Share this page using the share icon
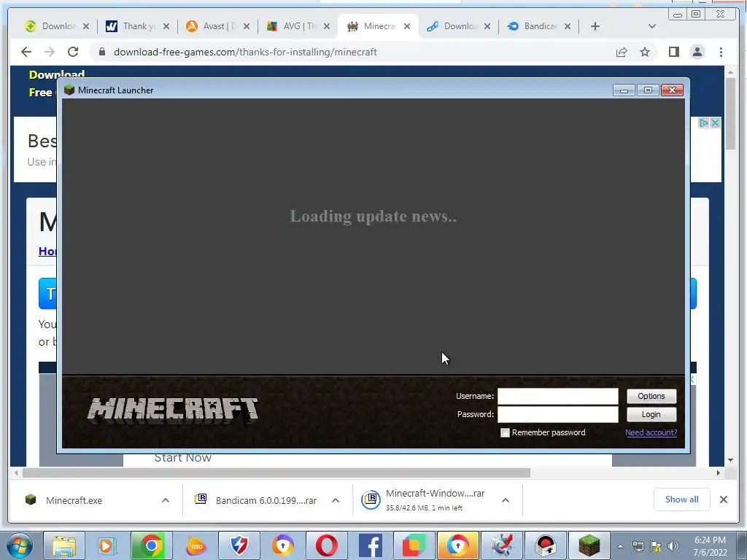The height and width of the screenshot is (560, 747). coord(622,52)
